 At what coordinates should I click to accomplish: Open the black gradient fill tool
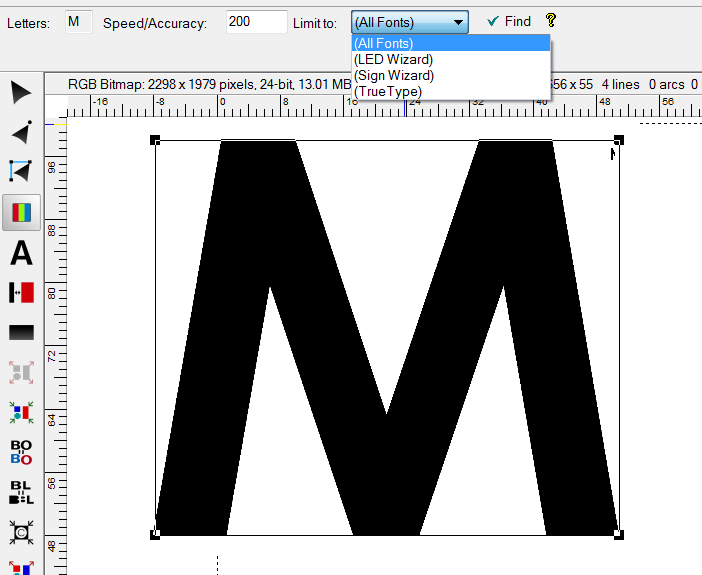click(x=21, y=332)
